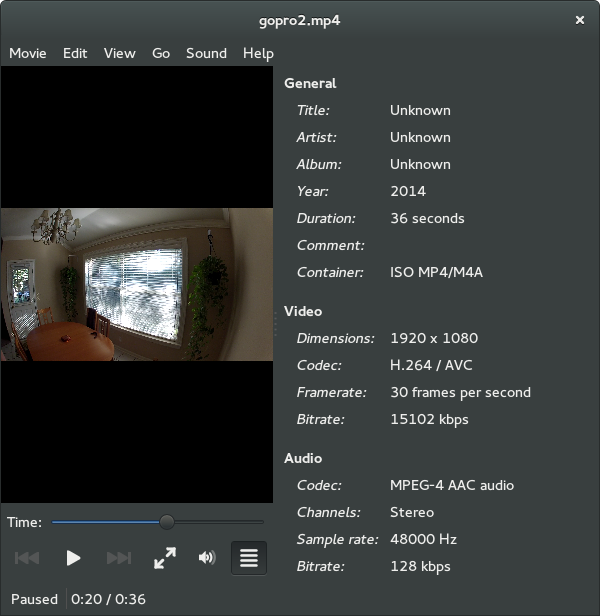Enter fullscreen with the arrows icon
600x616 pixels.
pos(165,558)
